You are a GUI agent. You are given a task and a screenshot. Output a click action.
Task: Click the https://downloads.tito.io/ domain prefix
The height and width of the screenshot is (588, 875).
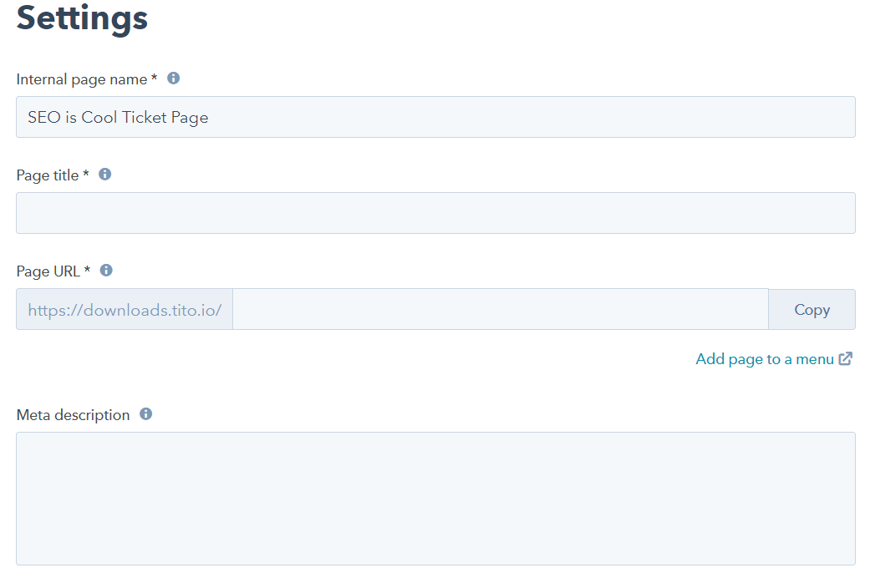point(125,309)
